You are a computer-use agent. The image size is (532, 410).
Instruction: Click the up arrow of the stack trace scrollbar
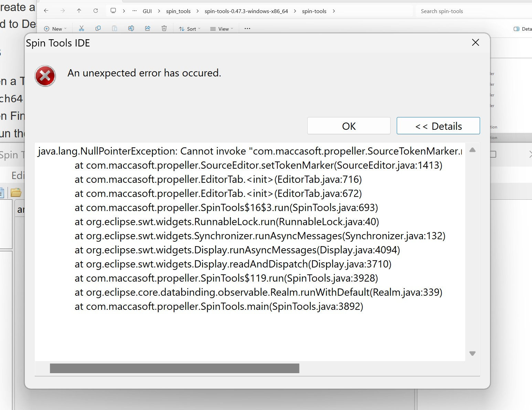[x=472, y=150]
